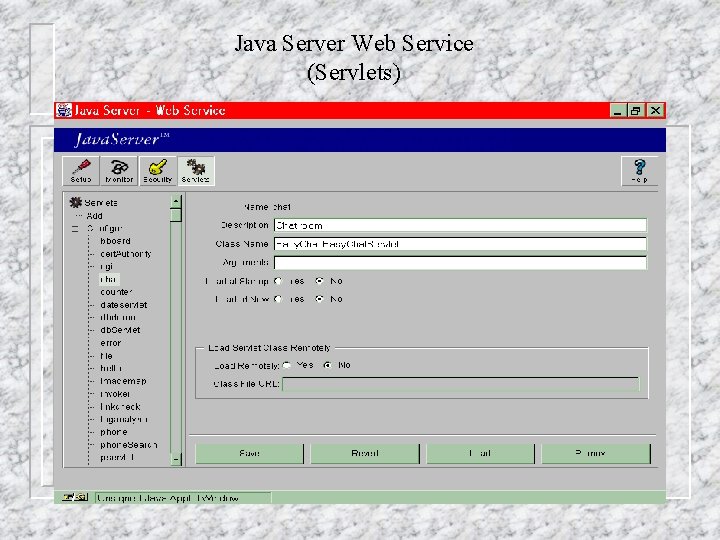Screen dimensions: 720x540
Task: Select the imagemap servlet
Action: [x=123, y=381]
